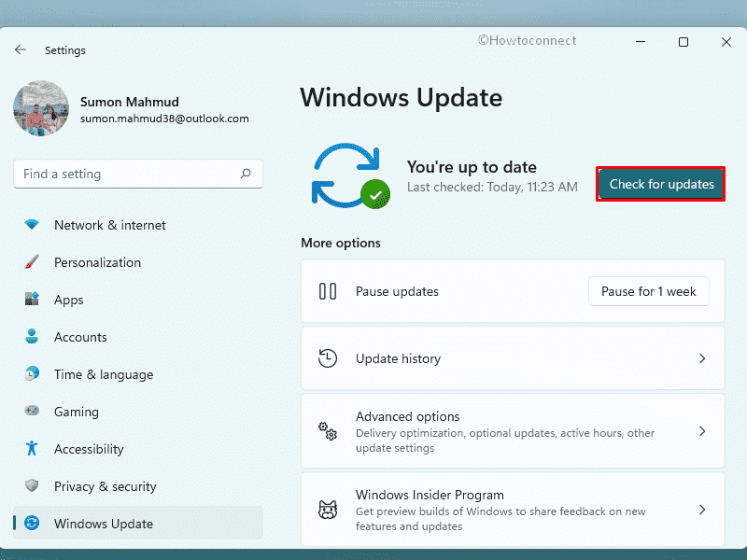Viewport: 747px width, 560px height.
Task: Click the Accessibility figure icon
Action: [32, 448]
